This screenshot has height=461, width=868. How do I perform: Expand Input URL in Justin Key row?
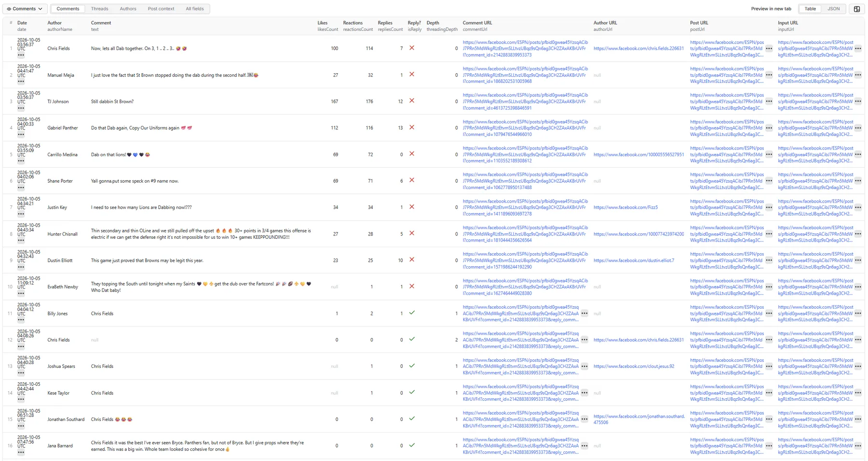(858, 208)
